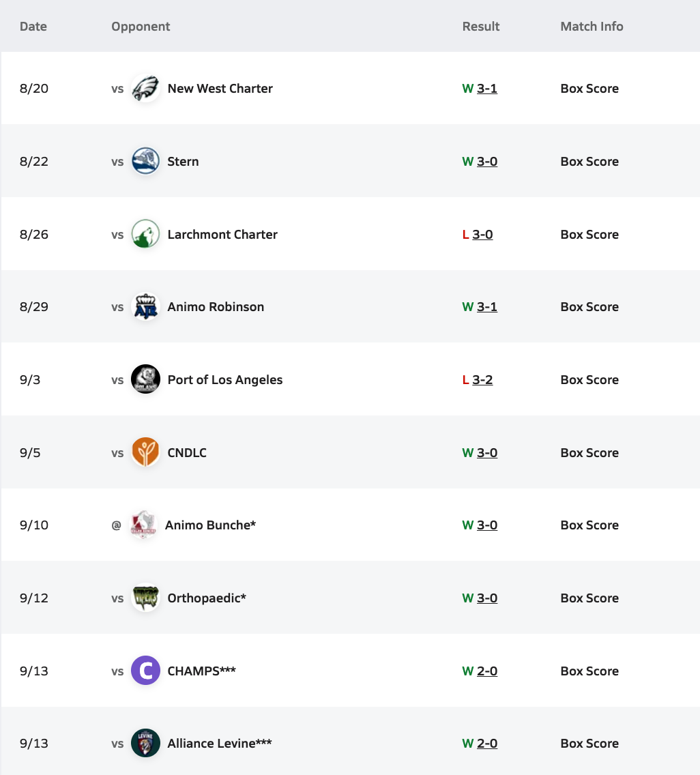Open Box Score for the Stern match
Screen dimensions: 700x775
point(589,162)
